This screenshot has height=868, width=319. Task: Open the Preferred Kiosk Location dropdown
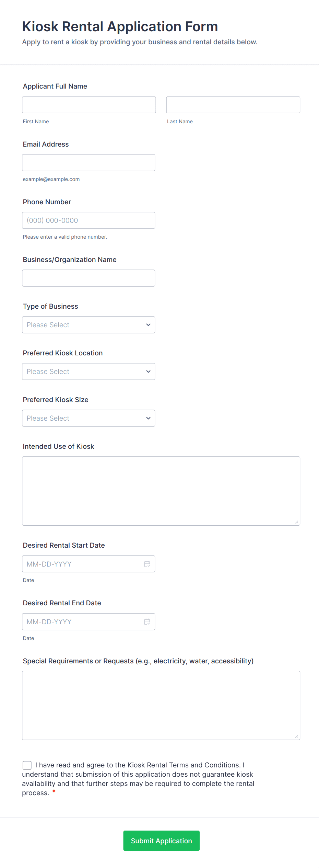click(88, 372)
